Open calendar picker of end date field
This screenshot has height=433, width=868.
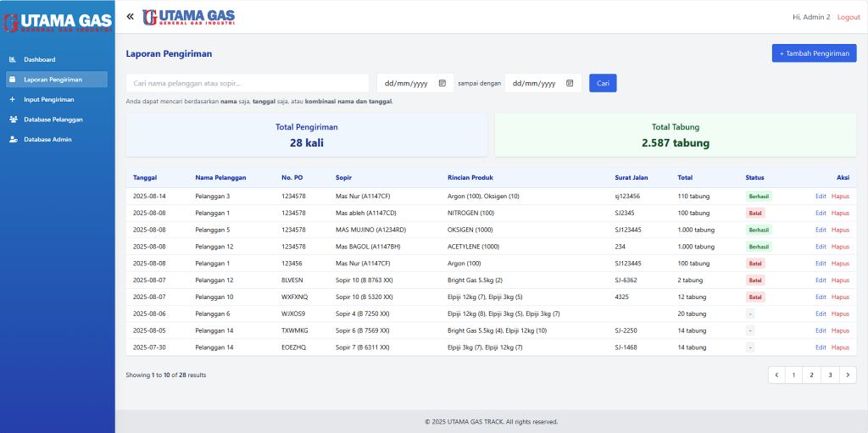[x=570, y=83]
